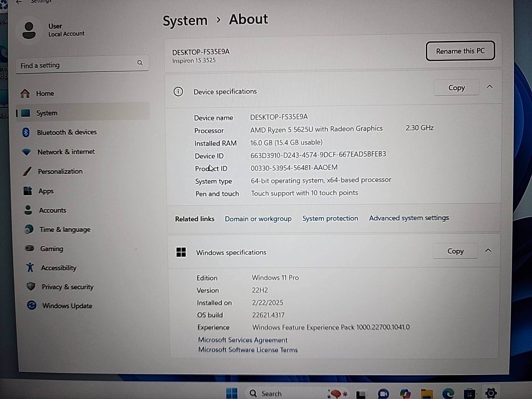Click the Privacy & security shield icon
532x399 pixels.
pos(31,287)
